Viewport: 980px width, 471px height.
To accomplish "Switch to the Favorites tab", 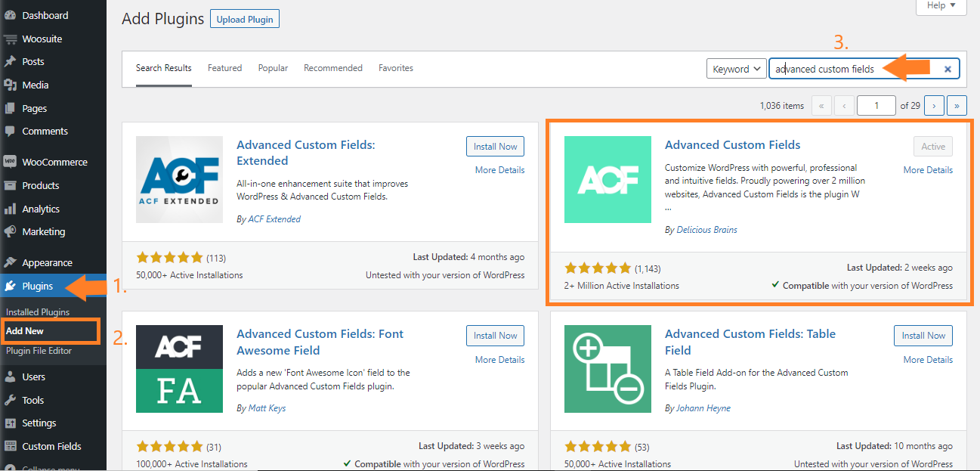I will pyautogui.click(x=396, y=68).
